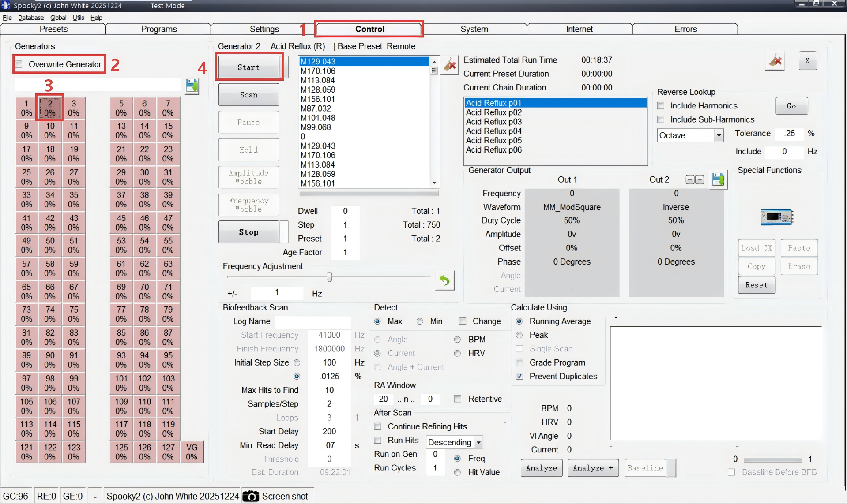Enable Include Harmonics in Reverse Lookup
Screen dimensions: 847x504
coord(661,105)
